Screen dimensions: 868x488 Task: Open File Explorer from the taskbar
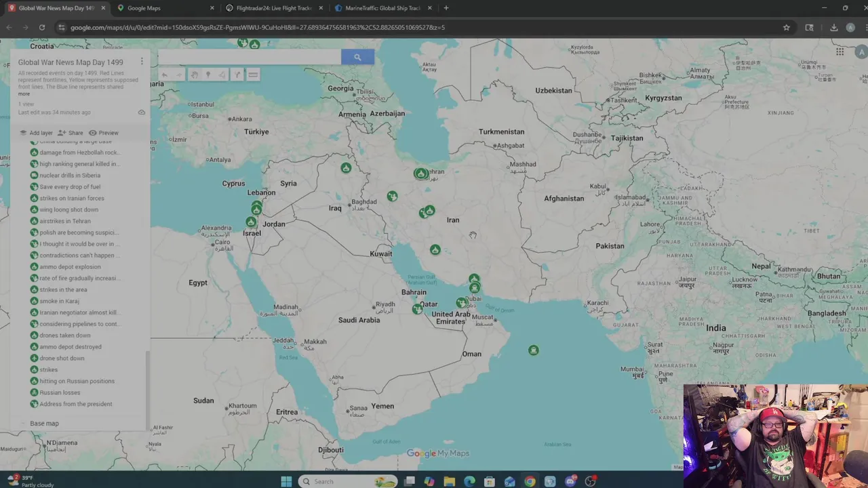point(449,481)
